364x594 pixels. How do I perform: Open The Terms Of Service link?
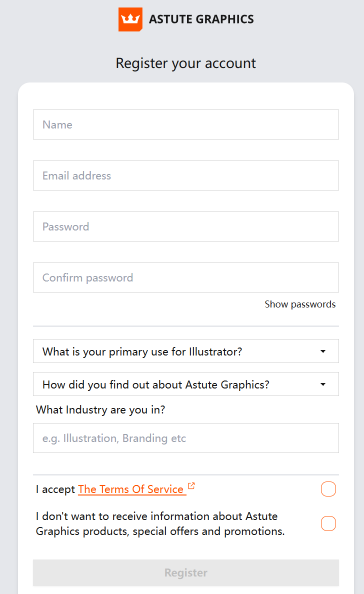click(x=131, y=489)
